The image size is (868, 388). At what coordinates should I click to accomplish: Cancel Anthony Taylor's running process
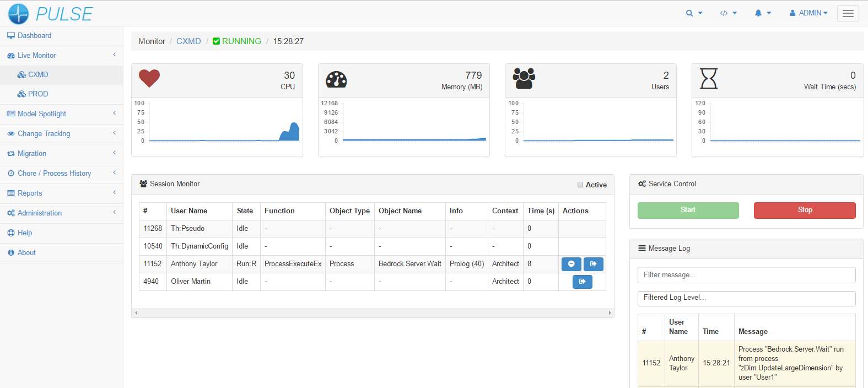click(571, 264)
